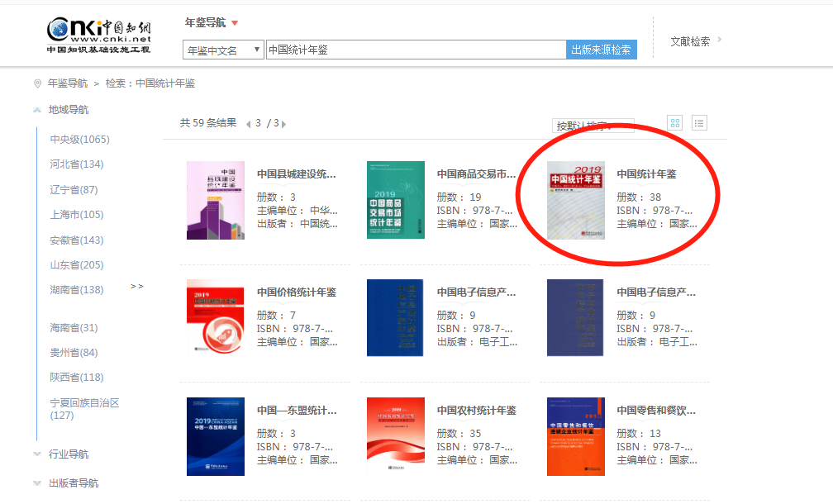This screenshot has height=504, width=833.
Task: Open 年鉴导航 in the breadcrumb
Action: point(68,83)
